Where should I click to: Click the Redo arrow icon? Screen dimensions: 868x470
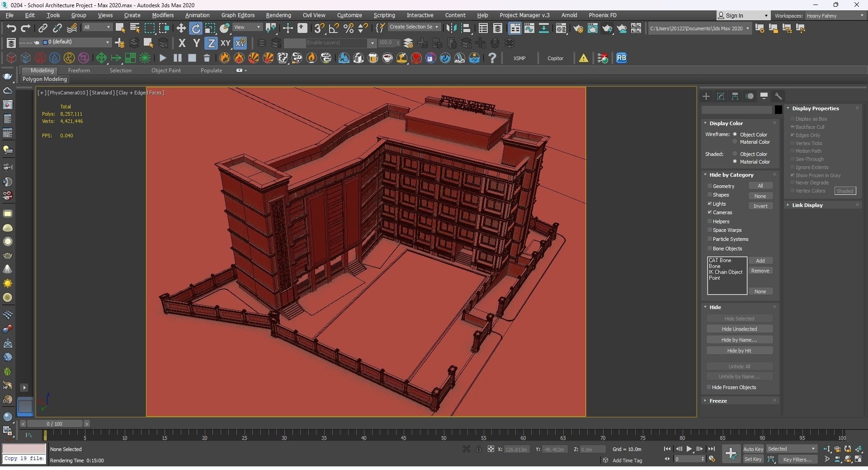[26, 28]
